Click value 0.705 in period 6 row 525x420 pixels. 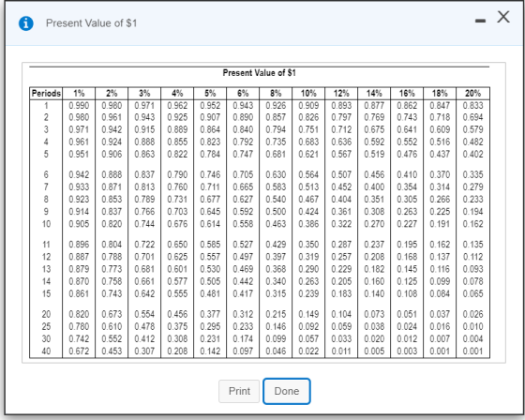(243, 174)
